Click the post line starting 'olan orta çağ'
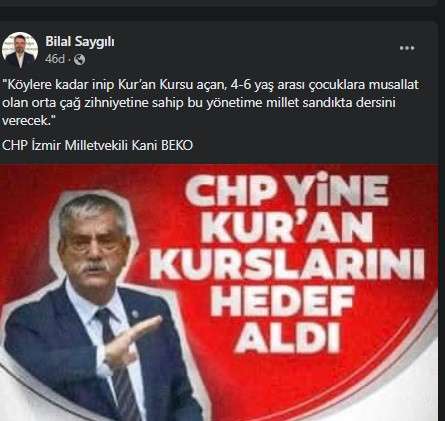 tap(199, 103)
